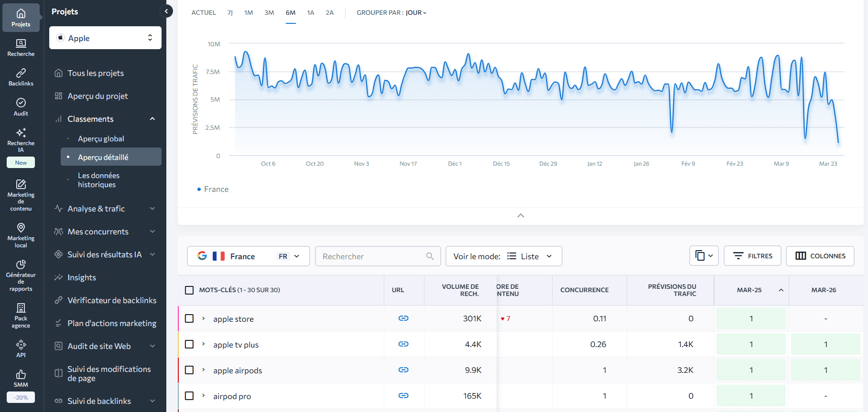
Task: Expand the apple store keyword row
Action: coord(203,318)
